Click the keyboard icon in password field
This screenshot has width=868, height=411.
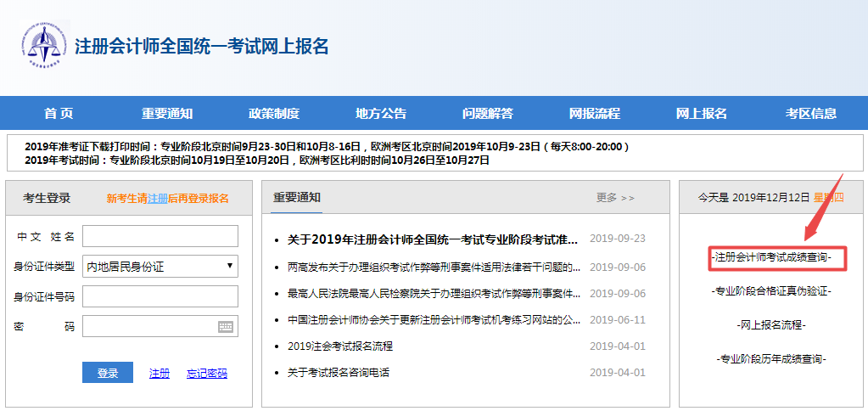pos(226,326)
